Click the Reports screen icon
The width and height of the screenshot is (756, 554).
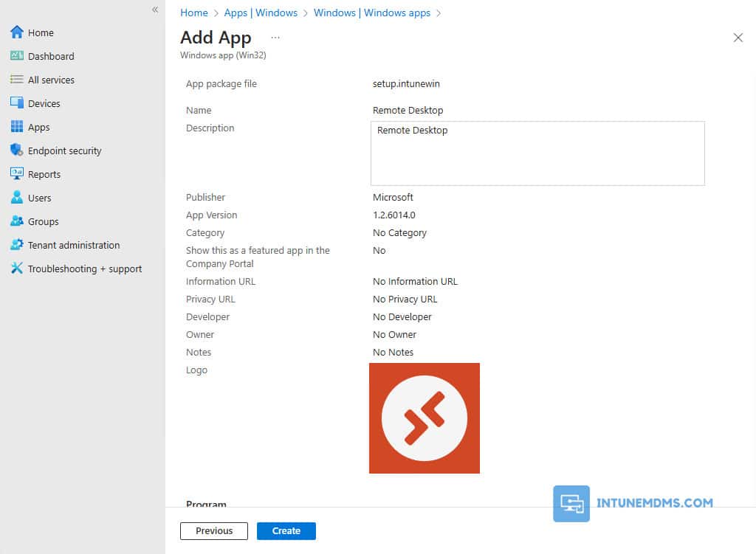(17, 173)
